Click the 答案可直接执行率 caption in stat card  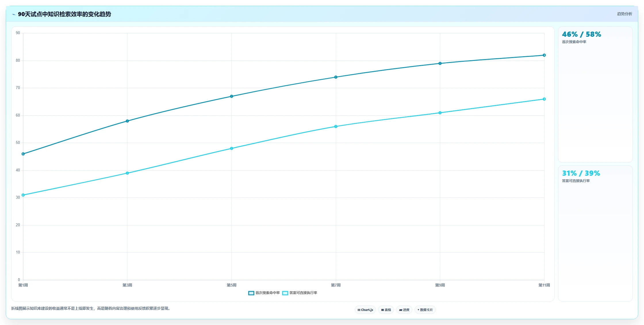(x=576, y=181)
